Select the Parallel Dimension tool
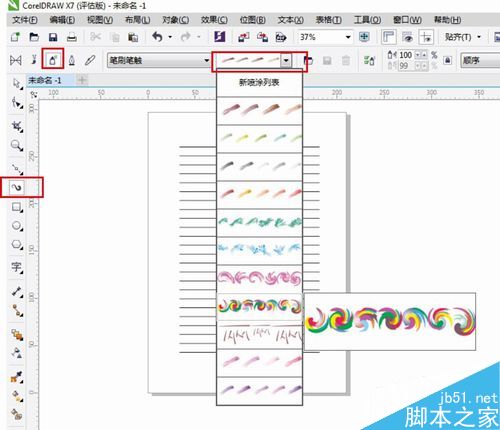 pyautogui.click(x=17, y=291)
